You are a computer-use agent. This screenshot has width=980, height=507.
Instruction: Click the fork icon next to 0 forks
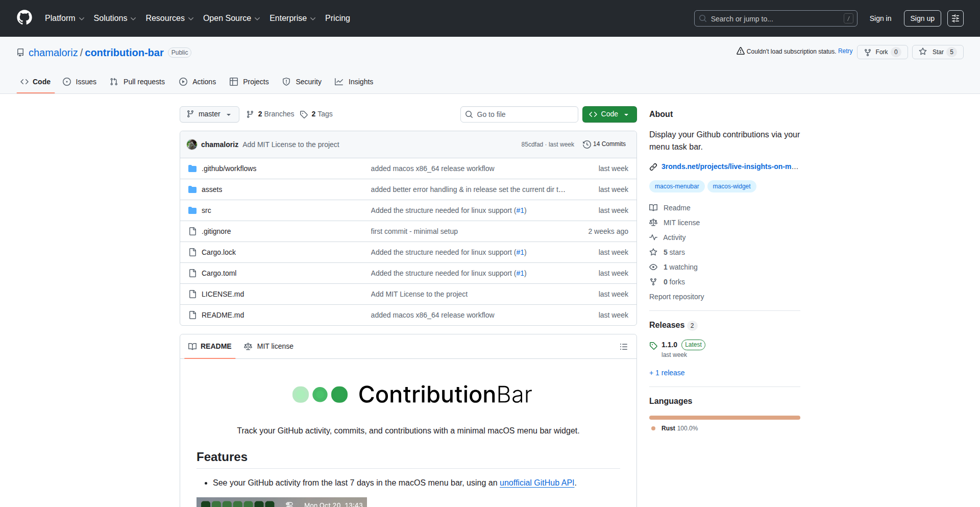tap(653, 281)
